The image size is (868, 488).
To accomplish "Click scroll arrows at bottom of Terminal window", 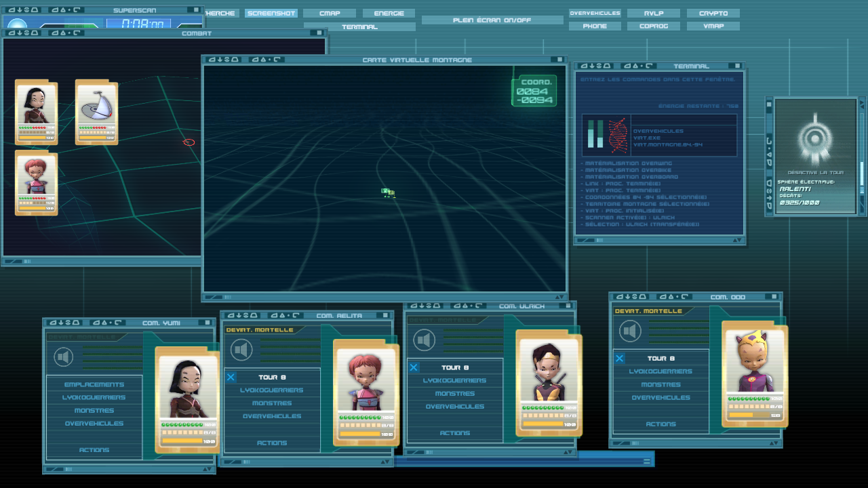I will pos(736,240).
